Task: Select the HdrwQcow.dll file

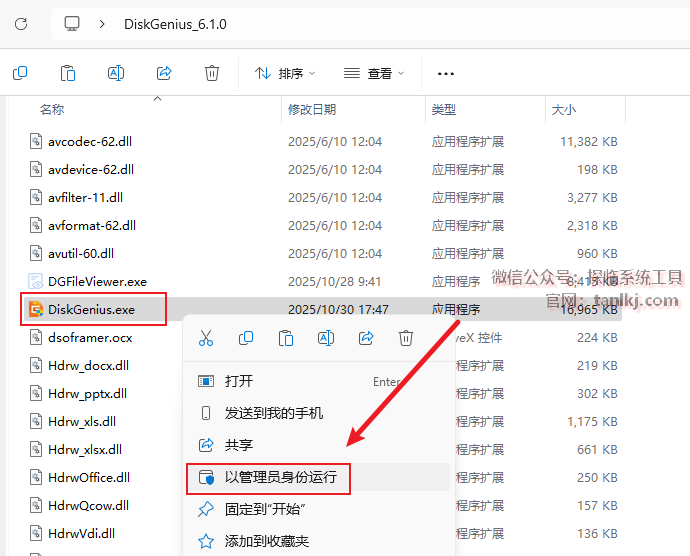Action: click(88, 505)
